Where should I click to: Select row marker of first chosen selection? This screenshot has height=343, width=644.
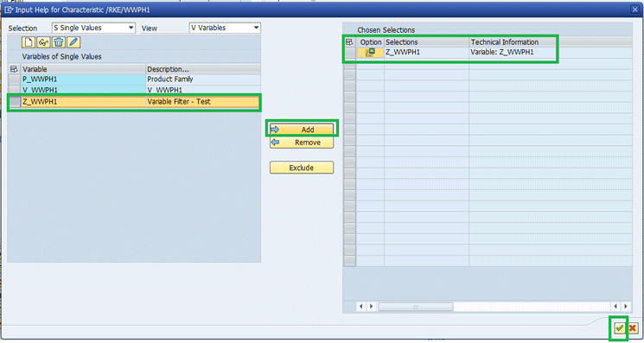click(x=350, y=53)
